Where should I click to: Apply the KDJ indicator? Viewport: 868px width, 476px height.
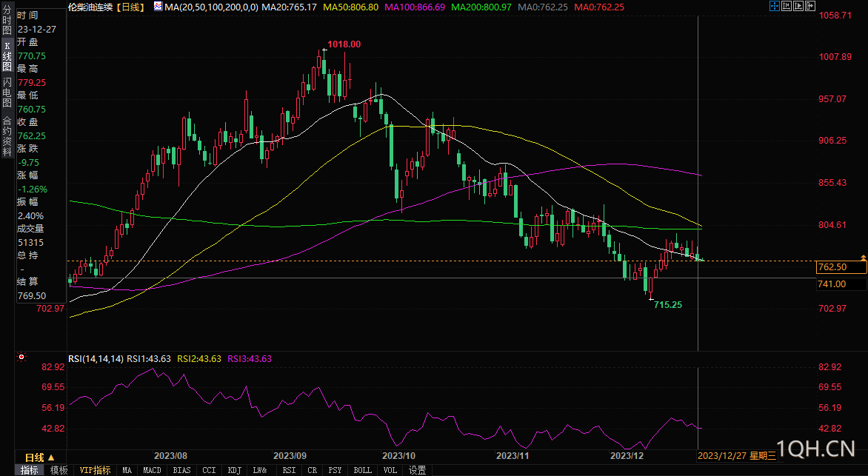234,470
